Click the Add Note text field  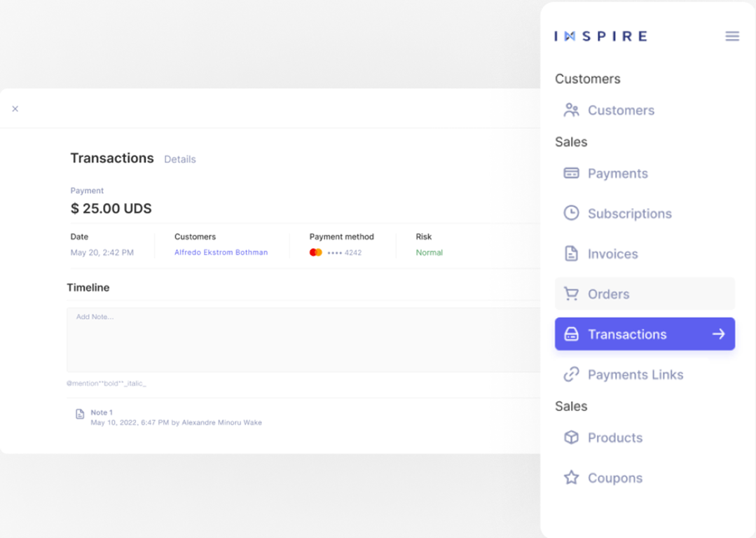303,340
